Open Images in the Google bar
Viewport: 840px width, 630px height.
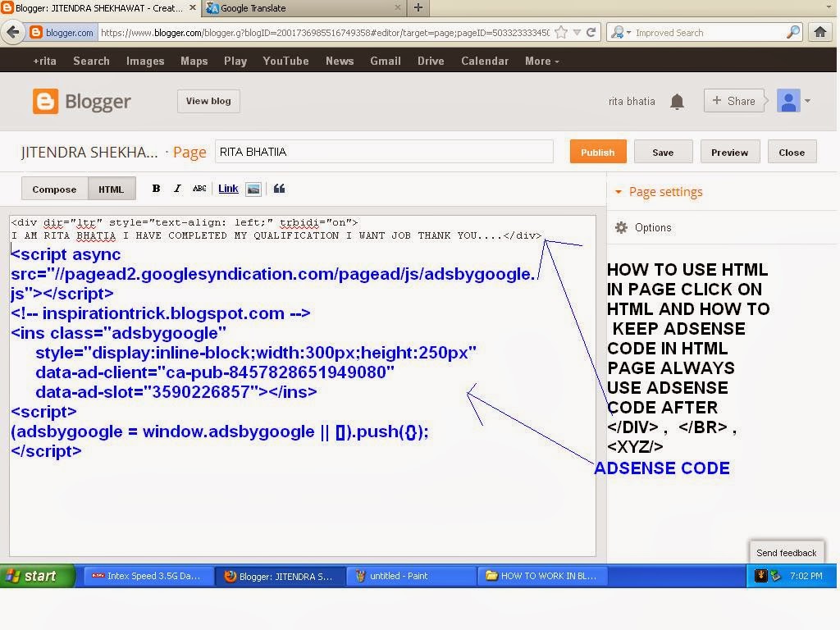[x=145, y=61]
